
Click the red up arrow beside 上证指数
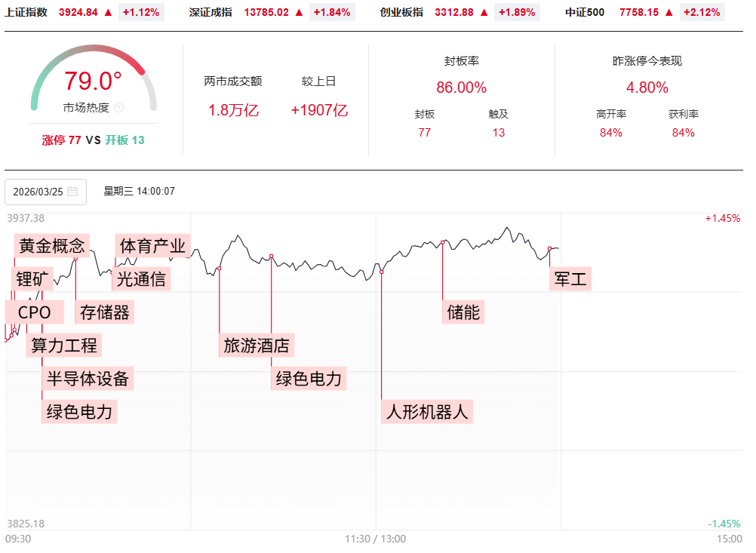coord(108,12)
